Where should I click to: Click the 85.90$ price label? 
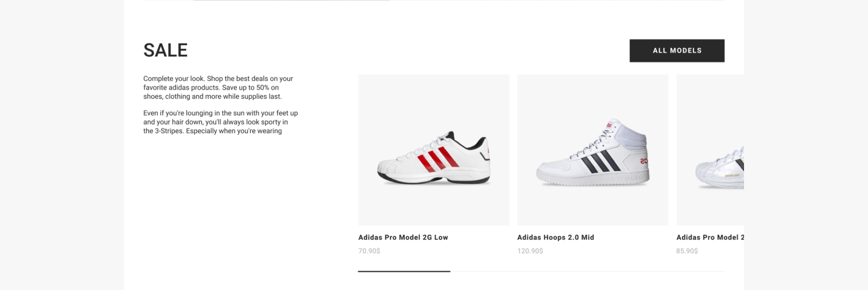click(x=687, y=251)
